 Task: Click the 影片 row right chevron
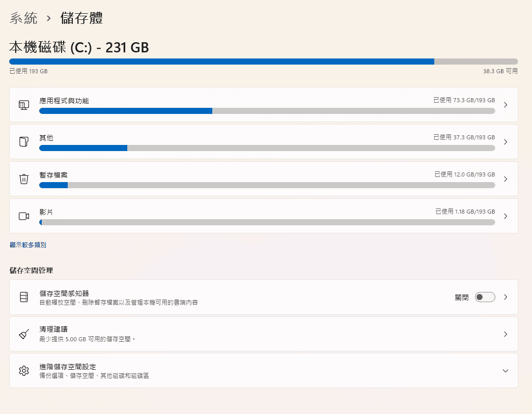505,216
